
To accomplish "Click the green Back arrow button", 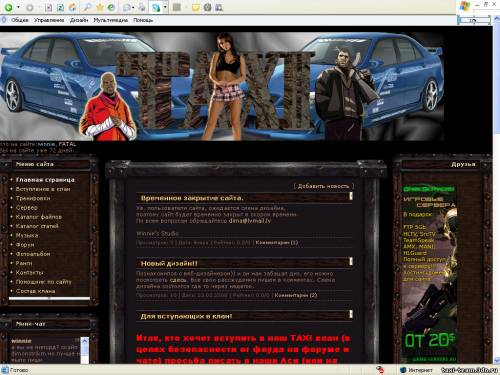I will pyautogui.click(x=9, y=7).
